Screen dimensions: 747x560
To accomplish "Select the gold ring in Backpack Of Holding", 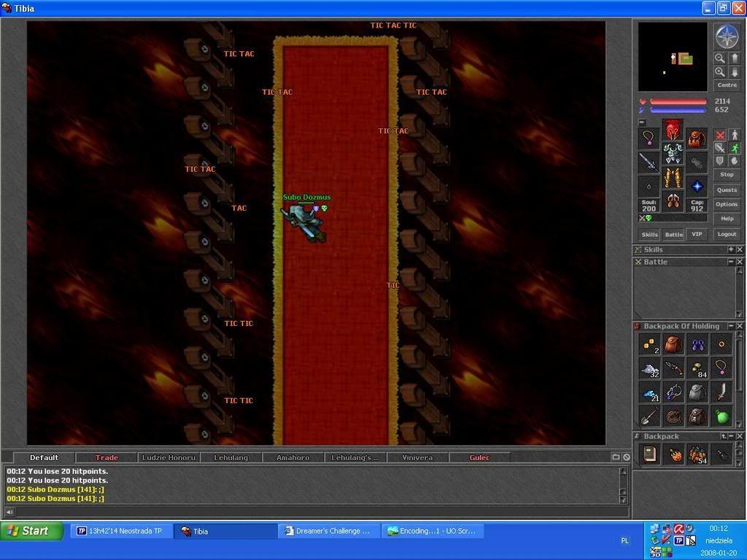I will (x=721, y=344).
